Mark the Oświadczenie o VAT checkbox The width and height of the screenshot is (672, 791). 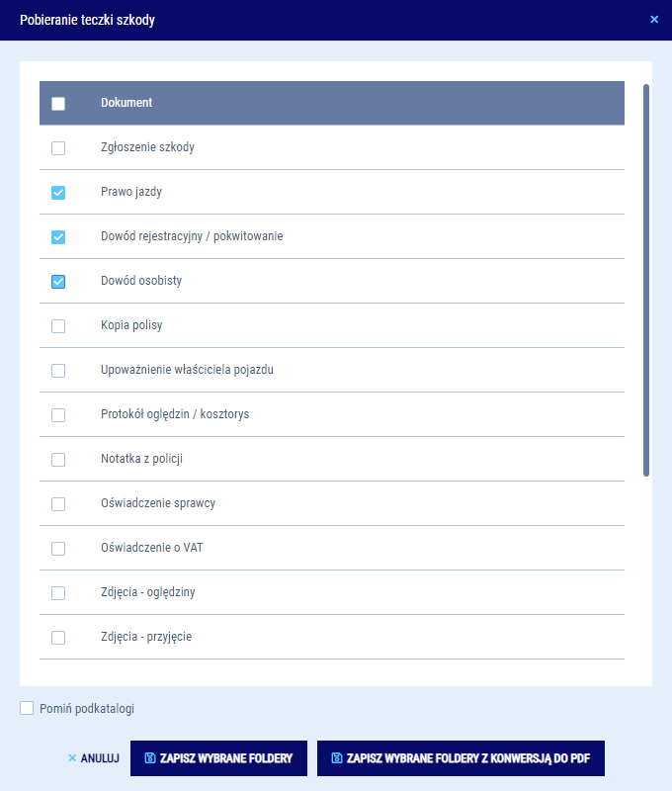click(58, 549)
